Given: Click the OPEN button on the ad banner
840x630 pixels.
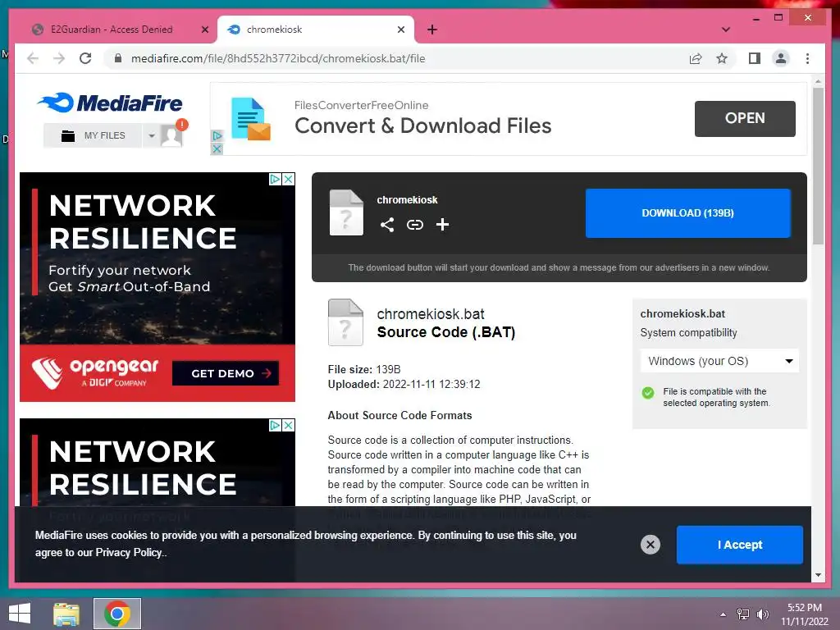Looking at the screenshot, I should pyautogui.click(x=745, y=118).
